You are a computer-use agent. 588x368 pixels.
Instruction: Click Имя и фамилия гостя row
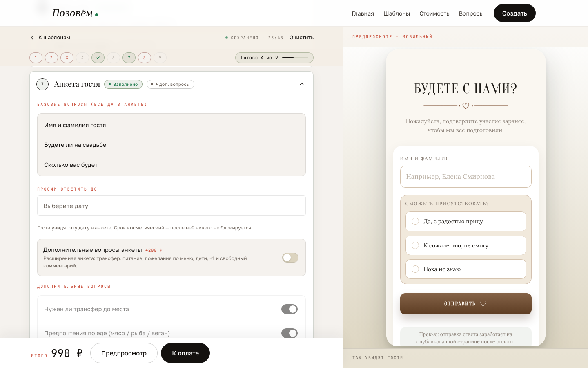[171, 125]
